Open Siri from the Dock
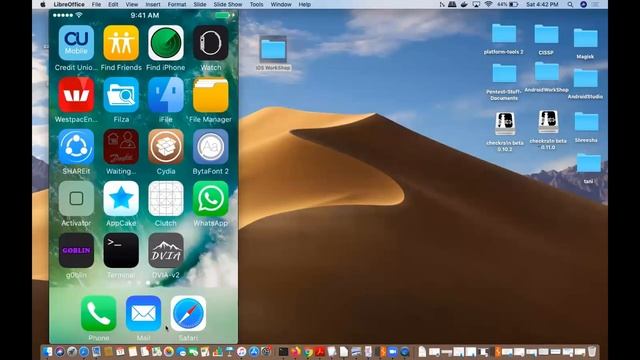The width and height of the screenshot is (640, 360). [x=60, y=351]
